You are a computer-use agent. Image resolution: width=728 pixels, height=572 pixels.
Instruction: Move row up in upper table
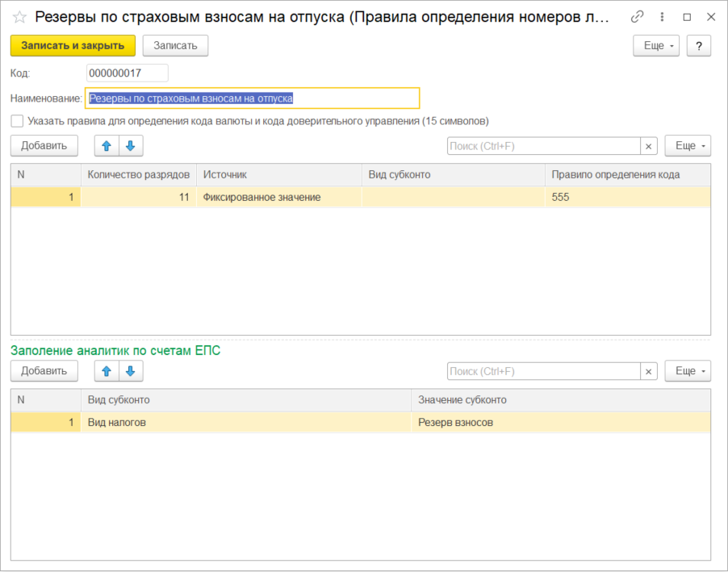tap(107, 146)
